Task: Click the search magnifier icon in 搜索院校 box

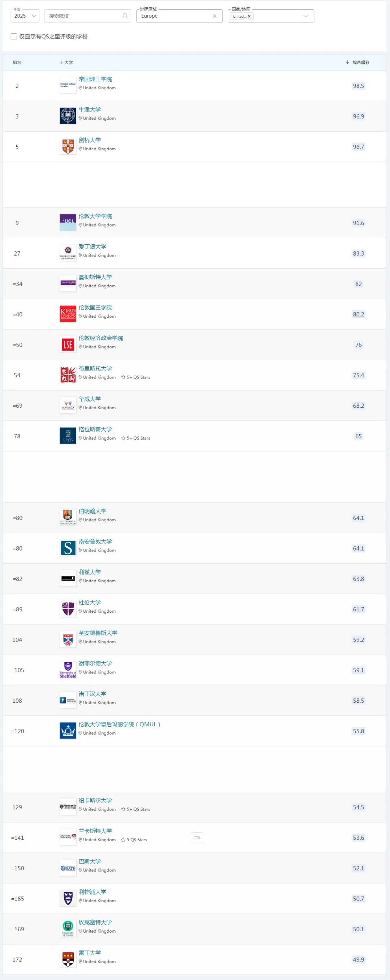Action: click(125, 16)
